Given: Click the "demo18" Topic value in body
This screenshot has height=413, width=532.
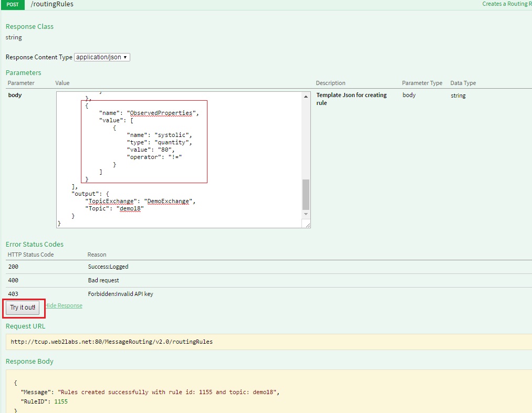Looking at the screenshot, I should 130,208.
